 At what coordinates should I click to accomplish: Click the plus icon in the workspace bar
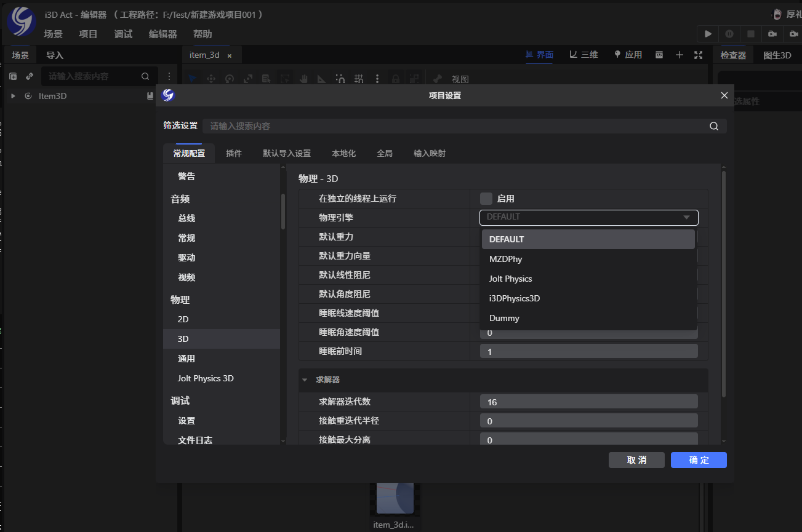point(680,55)
